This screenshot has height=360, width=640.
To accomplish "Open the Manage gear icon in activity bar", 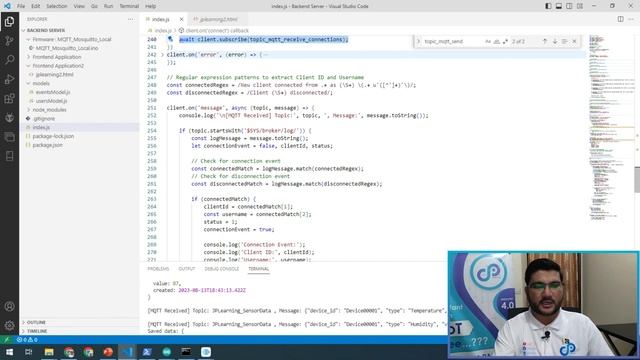I will [x=9, y=325].
